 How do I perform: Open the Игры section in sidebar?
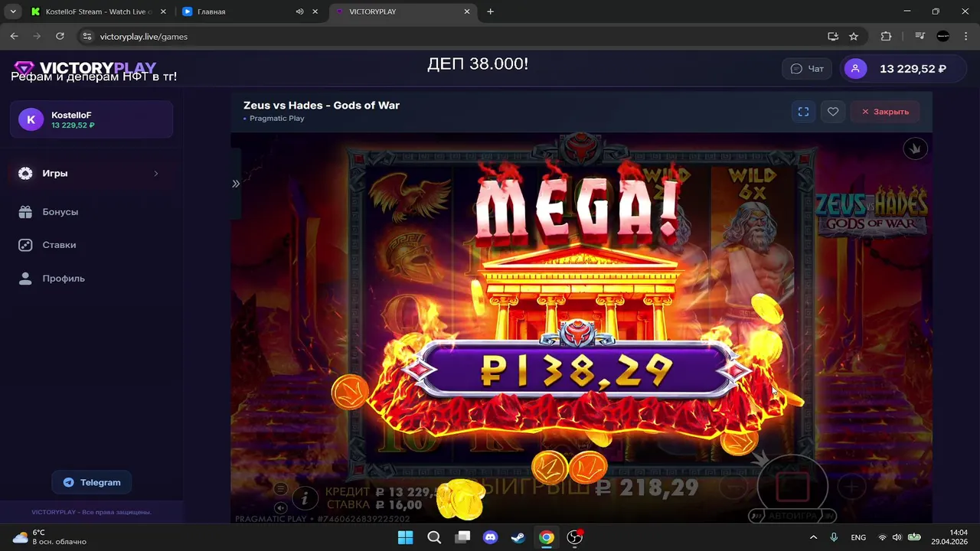[x=91, y=174]
